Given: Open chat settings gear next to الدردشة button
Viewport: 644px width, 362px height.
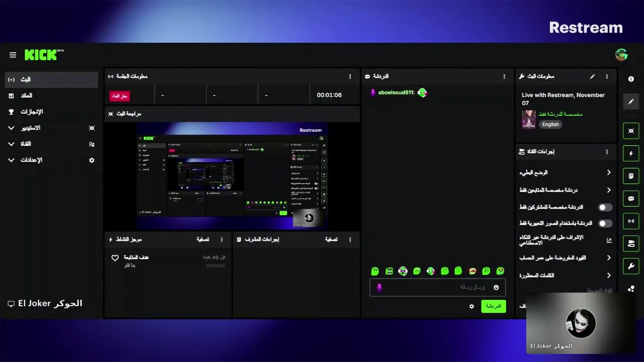Looking at the screenshot, I should pyautogui.click(x=471, y=306).
